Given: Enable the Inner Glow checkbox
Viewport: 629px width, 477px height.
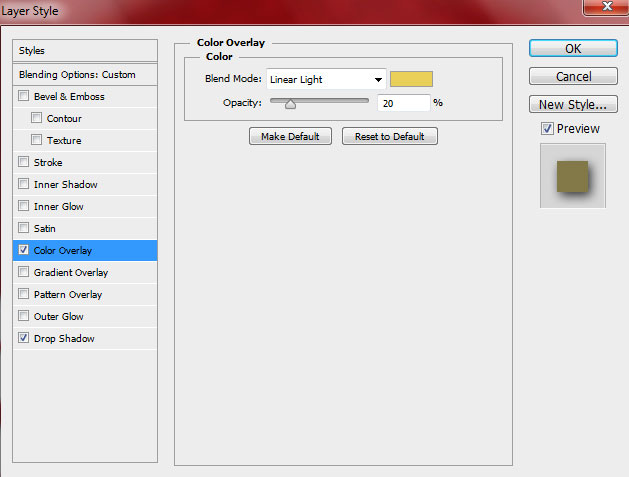Looking at the screenshot, I should (x=24, y=206).
